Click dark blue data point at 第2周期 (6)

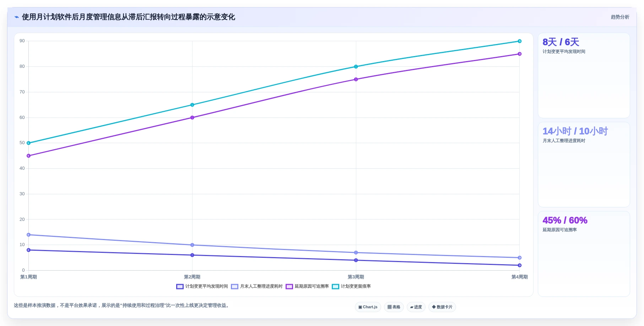[x=192, y=255]
